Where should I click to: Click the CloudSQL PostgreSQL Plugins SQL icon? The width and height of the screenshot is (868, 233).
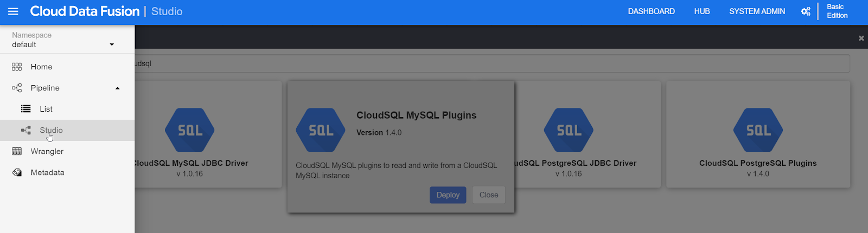click(x=758, y=130)
